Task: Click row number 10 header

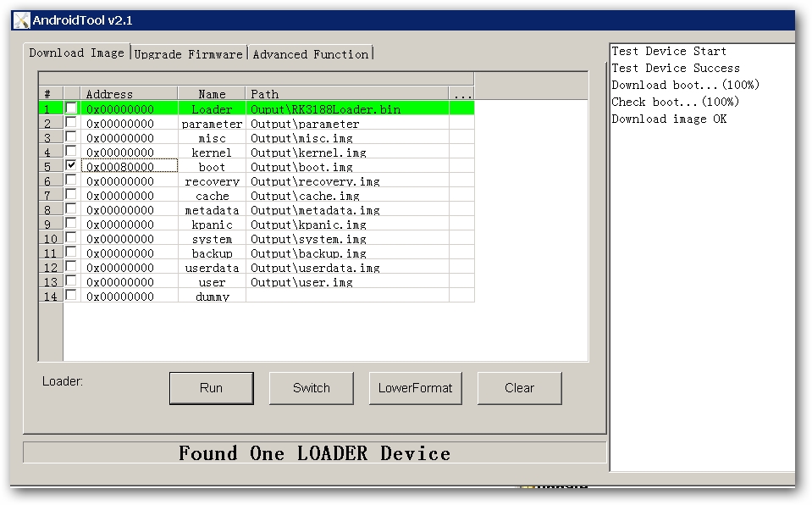Action: click(x=51, y=238)
